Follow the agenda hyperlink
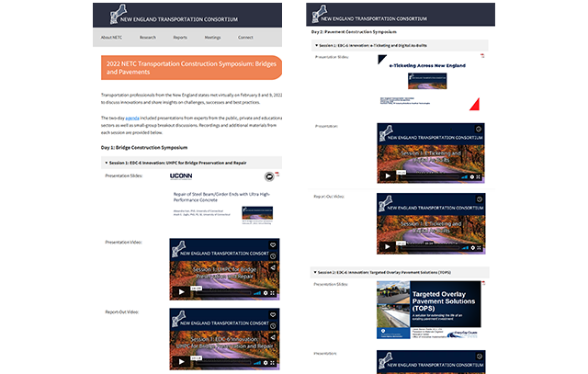This screenshot has height=374, width=588. click(x=132, y=119)
